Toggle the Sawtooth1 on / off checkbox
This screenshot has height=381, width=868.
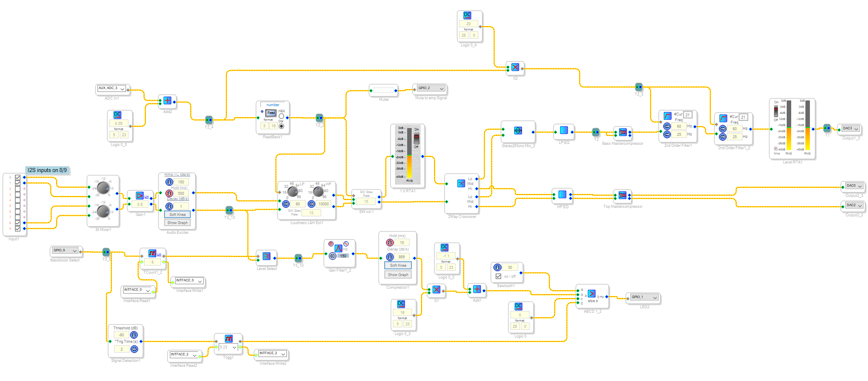point(498,276)
